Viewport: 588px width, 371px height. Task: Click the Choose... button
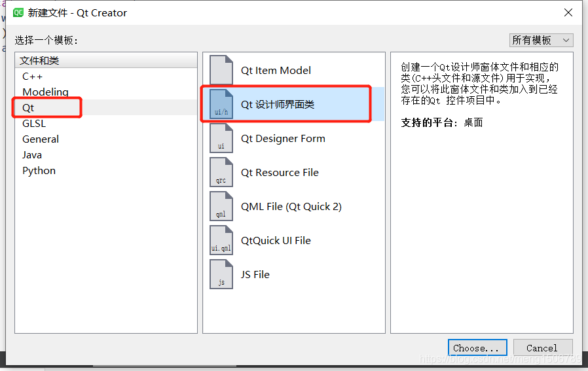click(477, 347)
